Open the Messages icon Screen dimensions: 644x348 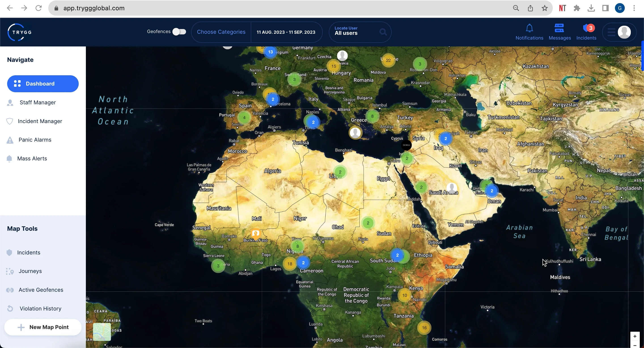[x=559, y=28]
